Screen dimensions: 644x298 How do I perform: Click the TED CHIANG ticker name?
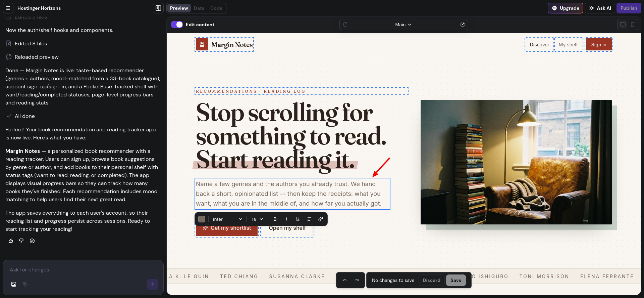tap(239, 276)
